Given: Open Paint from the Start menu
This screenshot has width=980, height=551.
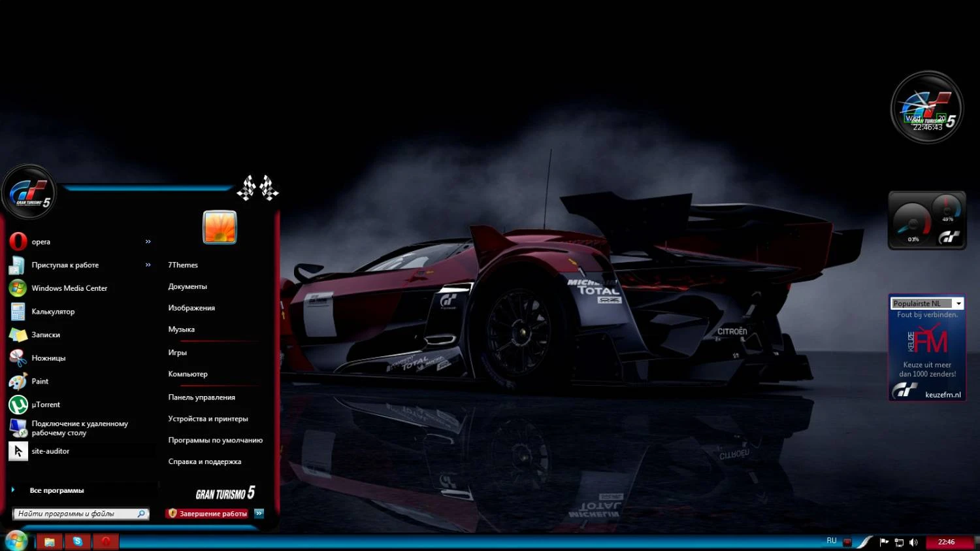Looking at the screenshot, I should (40, 381).
